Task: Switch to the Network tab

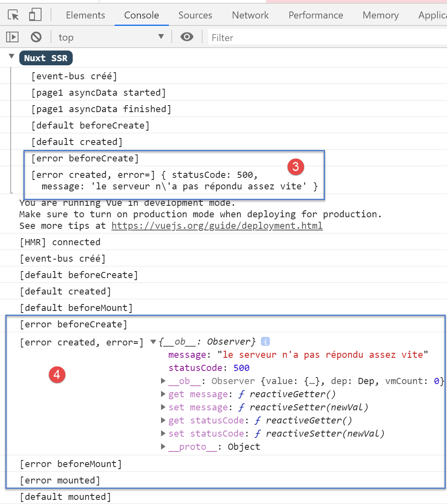Action: [250, 15]
